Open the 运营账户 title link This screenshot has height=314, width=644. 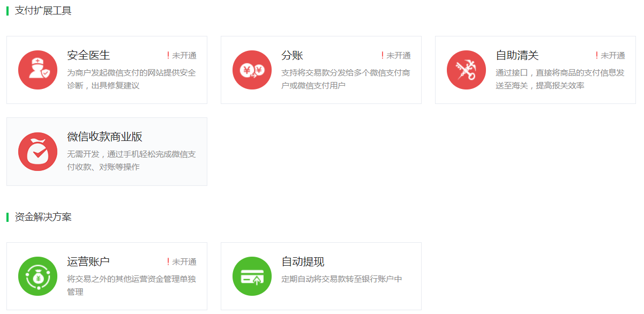coord(88,261)
